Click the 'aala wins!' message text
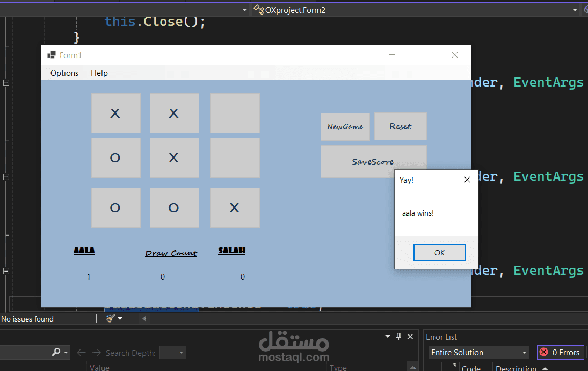This screenshot has height=371, width=588. coord(418,213)
